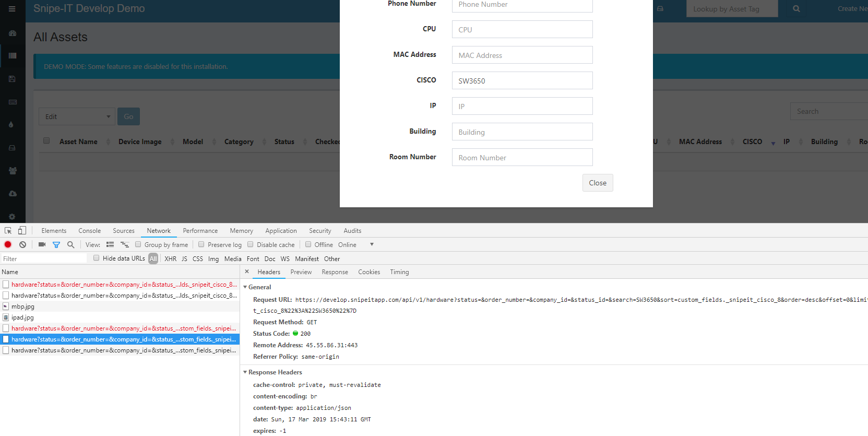Switch to Elements DevTools tab
This screenshot has height=436, width=868.
pos(54,231)
